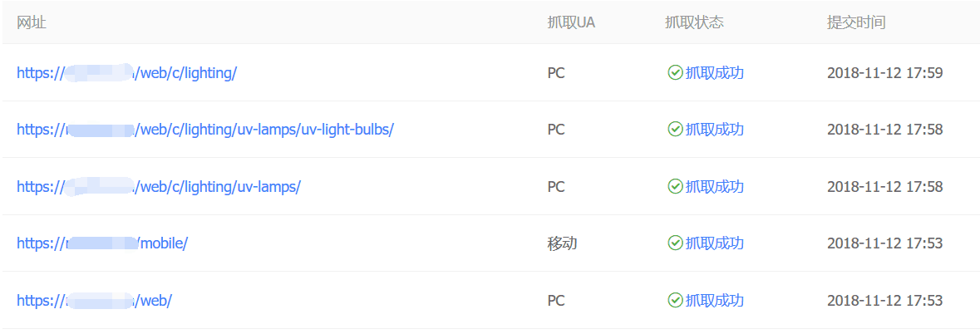Click checkmark icon in the /mobile/ row

click(x=675, y=243)
